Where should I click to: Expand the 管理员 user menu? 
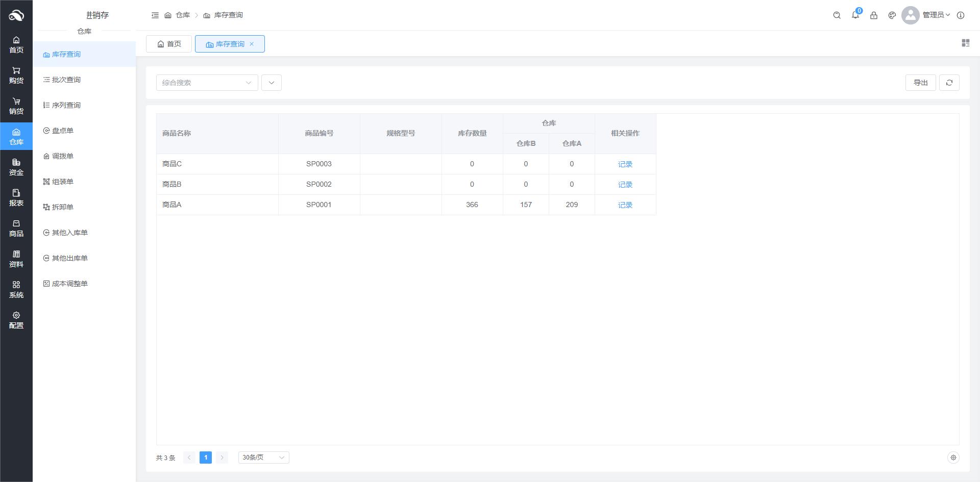(935, 15)
